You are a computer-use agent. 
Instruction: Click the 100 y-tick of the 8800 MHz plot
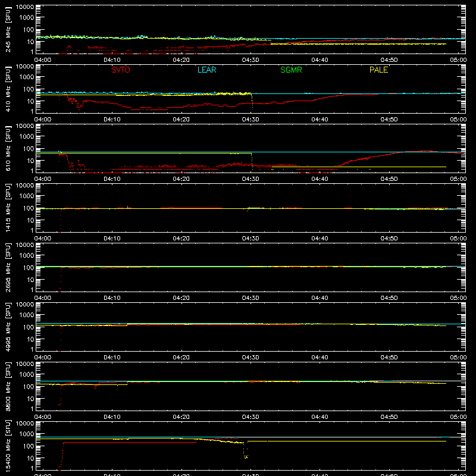(x=29, y=387)
